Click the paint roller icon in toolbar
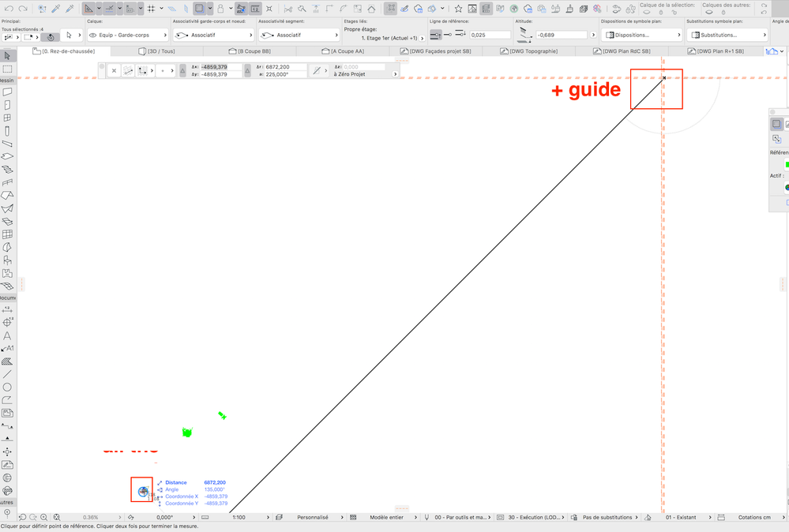789x532 pixels. click(x=569, y=9)
